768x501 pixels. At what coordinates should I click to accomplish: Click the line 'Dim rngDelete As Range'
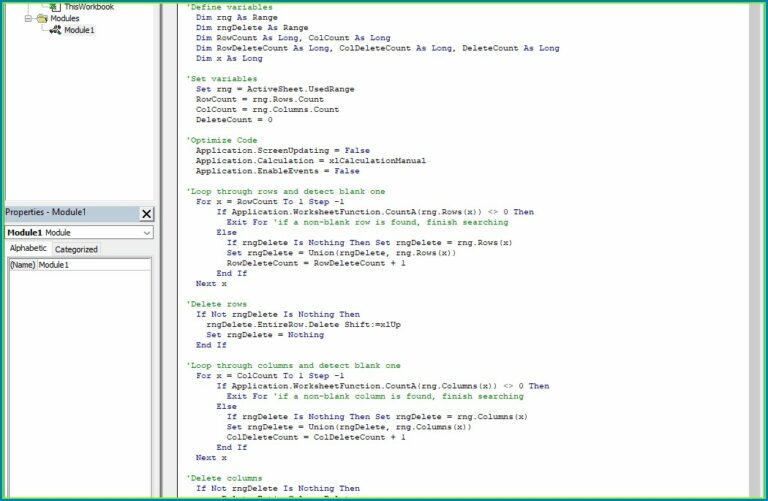click(x=252, y=28)
